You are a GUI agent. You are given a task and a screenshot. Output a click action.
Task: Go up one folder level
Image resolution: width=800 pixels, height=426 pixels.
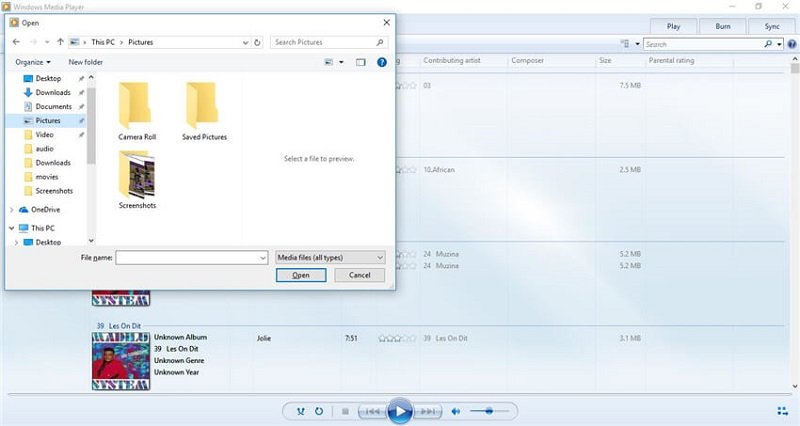coord(60,42)
